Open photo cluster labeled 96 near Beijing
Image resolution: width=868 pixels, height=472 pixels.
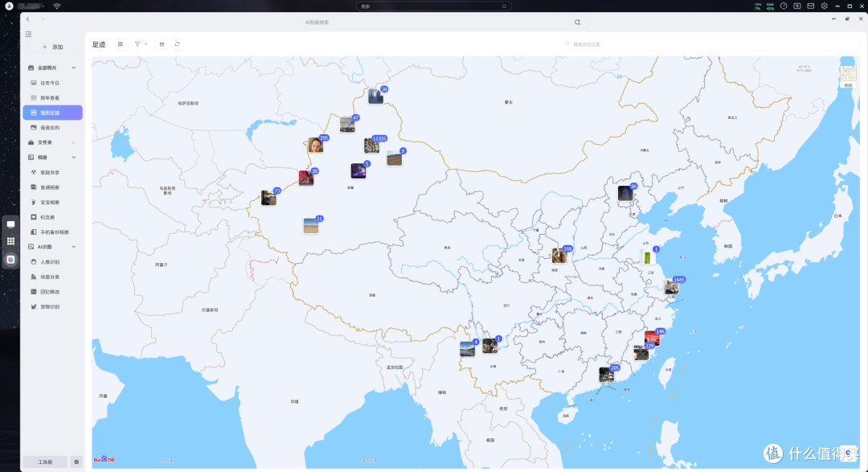[625, 193]
